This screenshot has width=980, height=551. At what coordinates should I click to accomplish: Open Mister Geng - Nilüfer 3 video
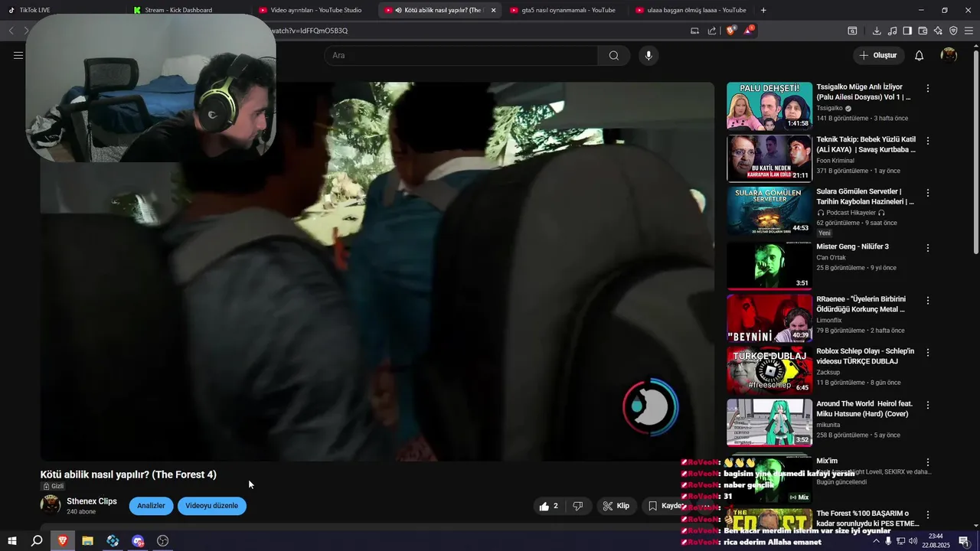(852, 246)
